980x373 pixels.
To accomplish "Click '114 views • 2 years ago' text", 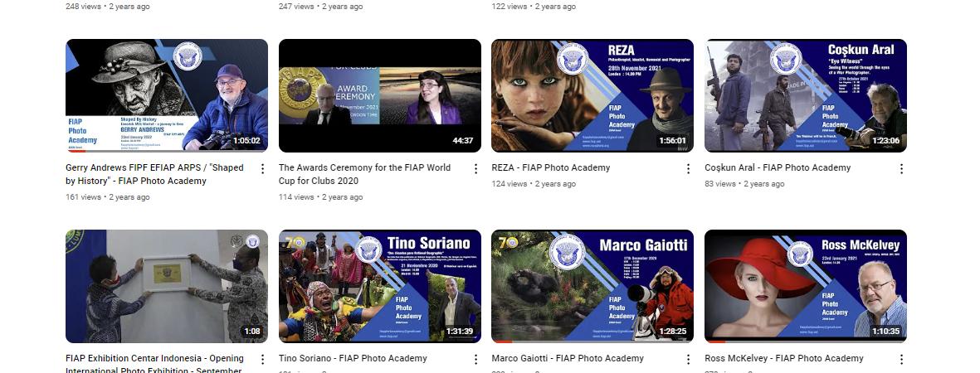I will click(x=320, y=196).
